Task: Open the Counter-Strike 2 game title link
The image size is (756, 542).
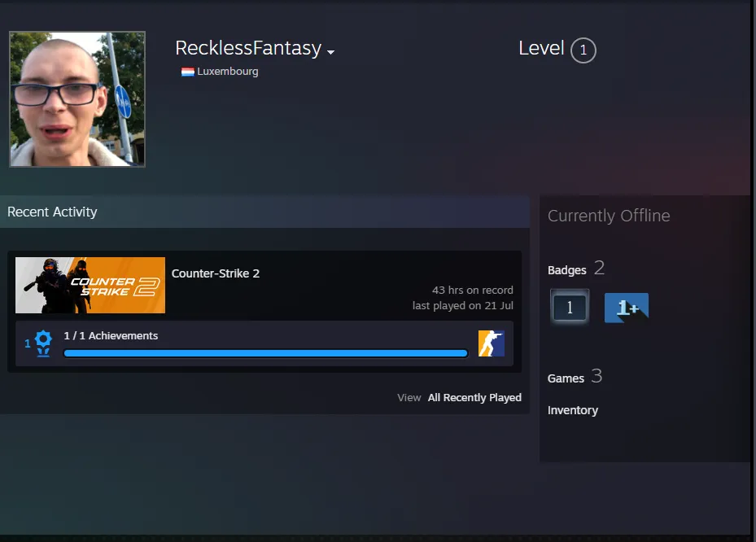Action: 216,273
